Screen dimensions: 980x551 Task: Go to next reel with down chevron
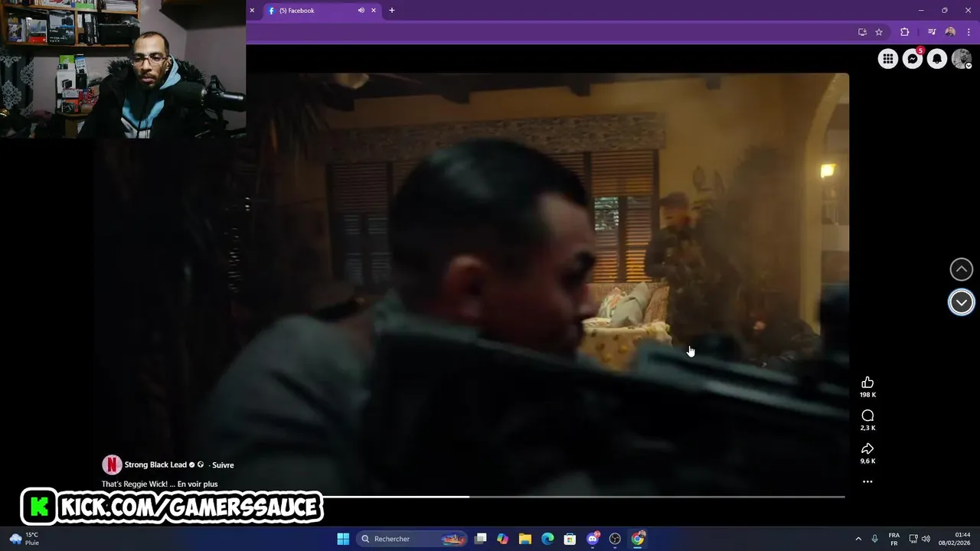click(x=962, y=302)
